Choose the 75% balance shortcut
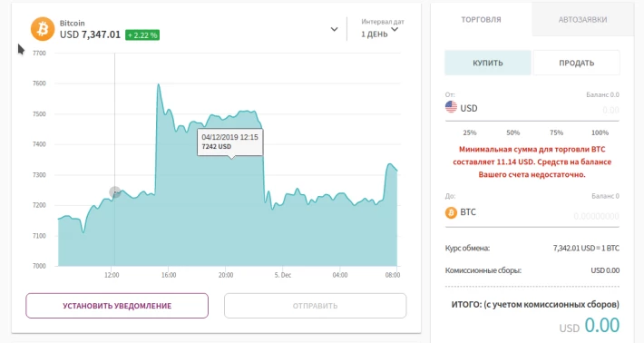 click(556, 132)
